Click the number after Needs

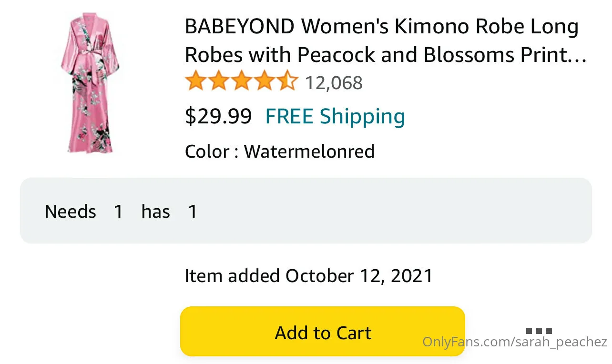tap(118, 211)
